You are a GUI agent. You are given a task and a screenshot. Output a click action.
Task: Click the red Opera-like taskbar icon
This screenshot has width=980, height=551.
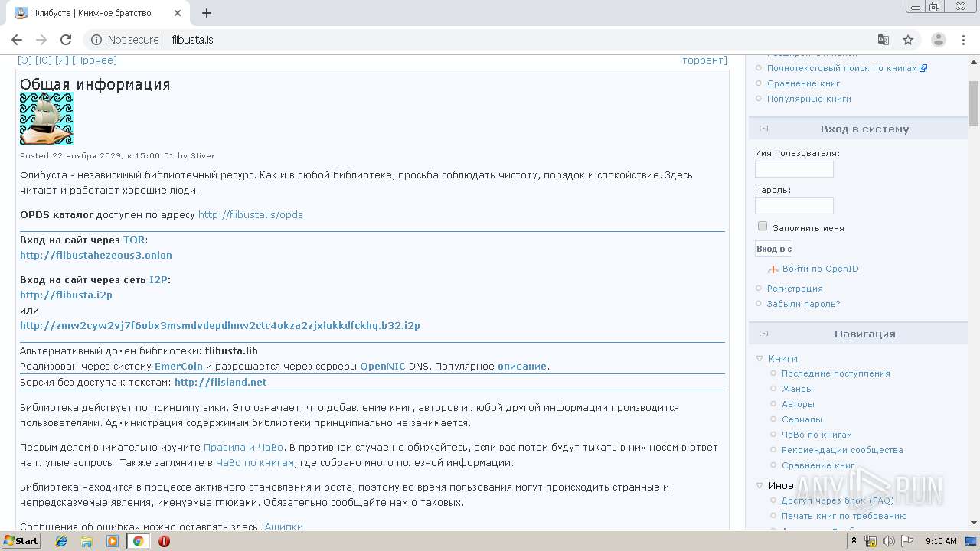(164, 541)
